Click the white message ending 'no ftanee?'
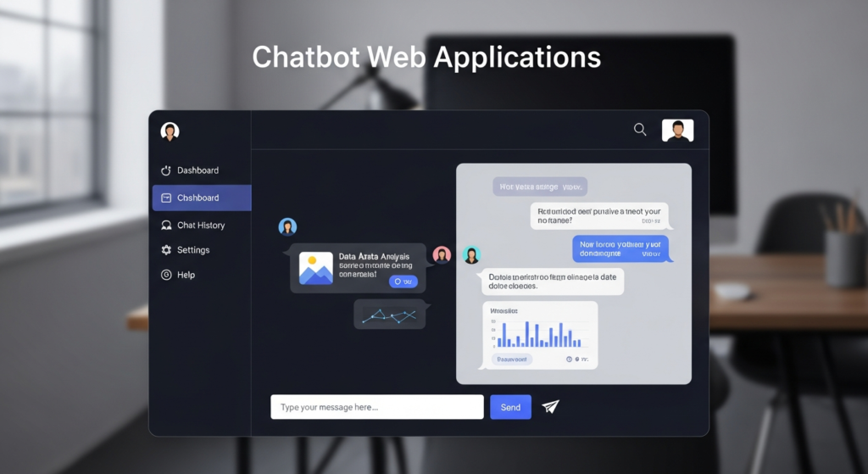Viewport: 868px width, 474px height. pyautogui.click(x=599, y=216)
